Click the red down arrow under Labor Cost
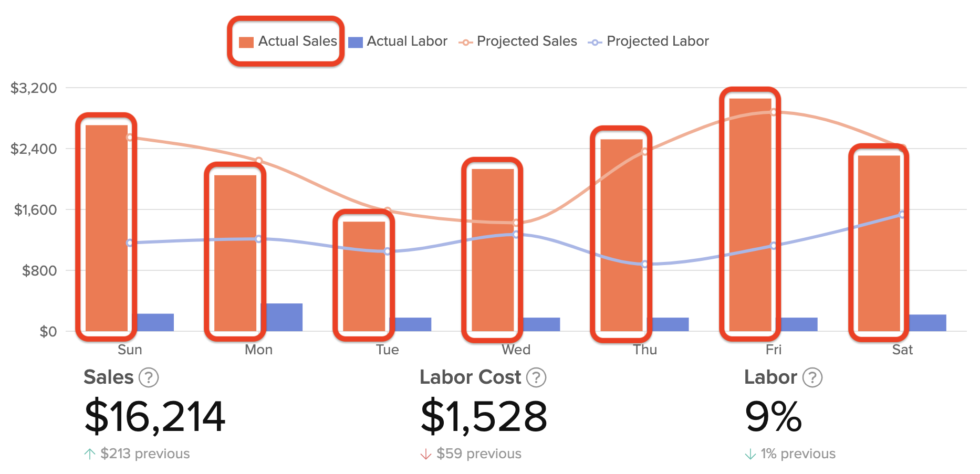This screenshot has height=474, width=980. (425, 454)
